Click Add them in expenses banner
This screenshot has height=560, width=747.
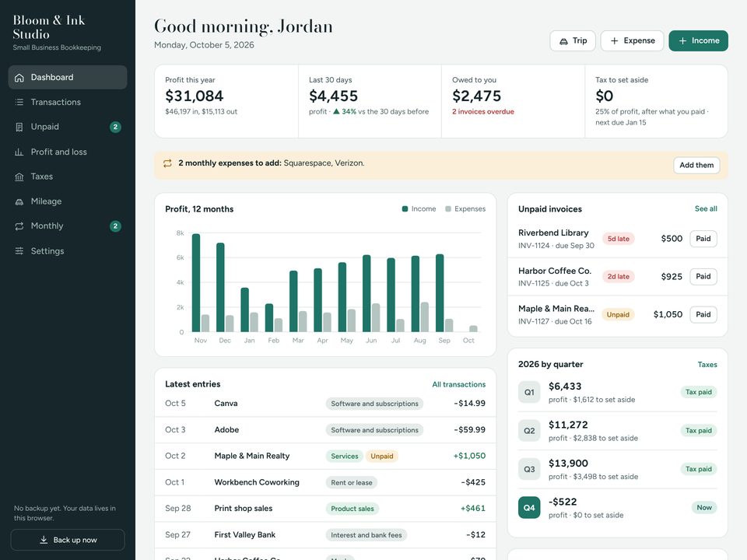[x=696, y=165]
